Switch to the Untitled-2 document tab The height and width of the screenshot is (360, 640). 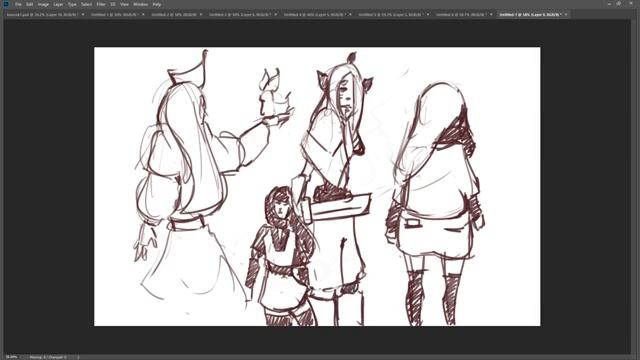pyautogui.click(x=174, y=14)
